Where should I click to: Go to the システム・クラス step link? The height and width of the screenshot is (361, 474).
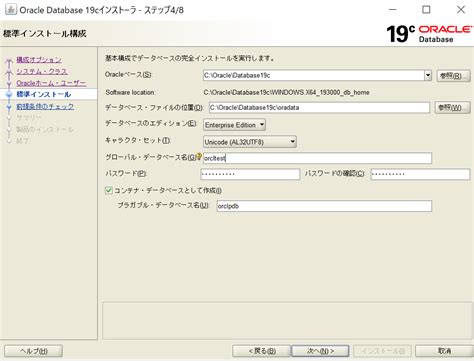point(42,71)
